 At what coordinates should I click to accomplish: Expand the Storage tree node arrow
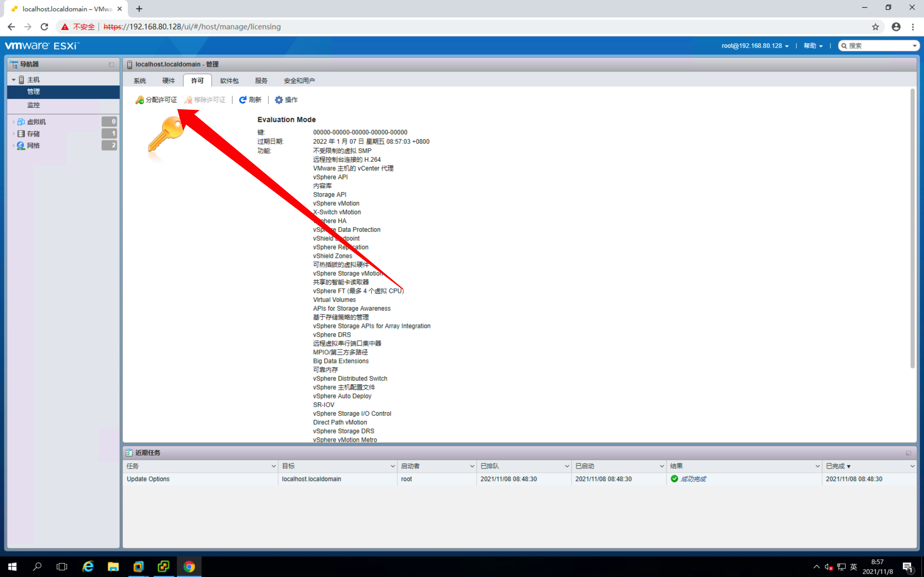click(x=13, y=134)
